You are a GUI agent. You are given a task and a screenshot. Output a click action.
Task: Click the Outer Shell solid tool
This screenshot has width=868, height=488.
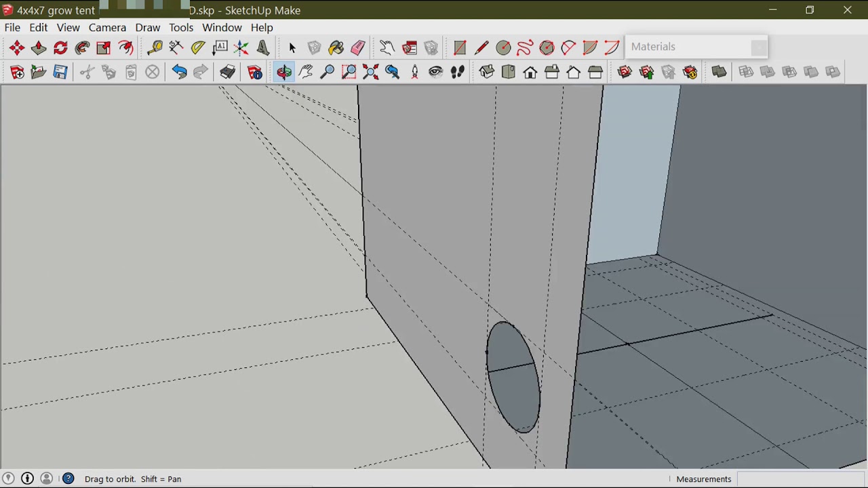tap(719, 72)
